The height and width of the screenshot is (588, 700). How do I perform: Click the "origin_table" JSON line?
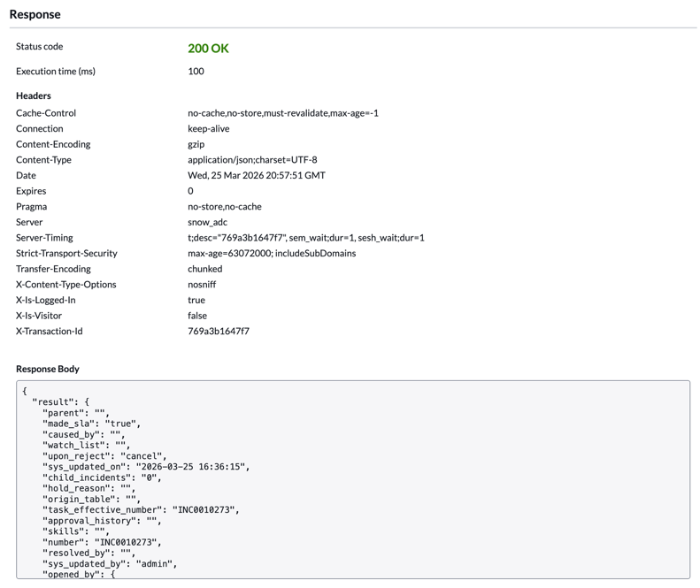point(91,500)
